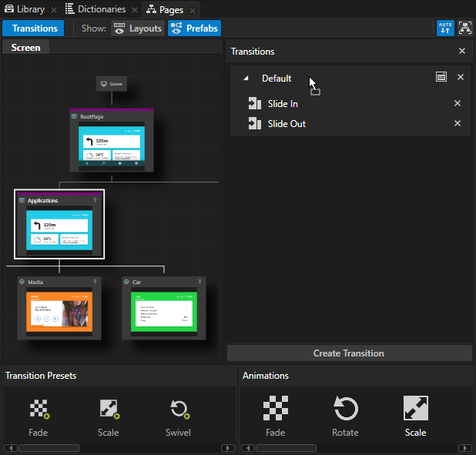Click the zoom-to-fit icon in toolbar
The height and width of the screenshot is (455, 476).
pos(464,28)
